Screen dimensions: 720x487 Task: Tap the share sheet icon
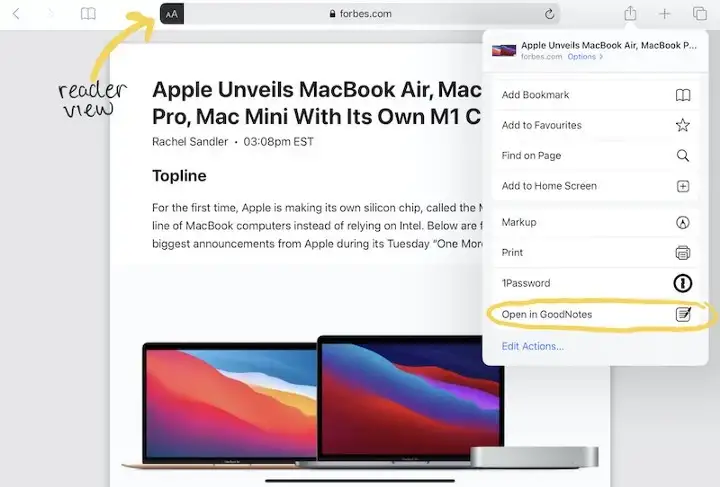630,13
